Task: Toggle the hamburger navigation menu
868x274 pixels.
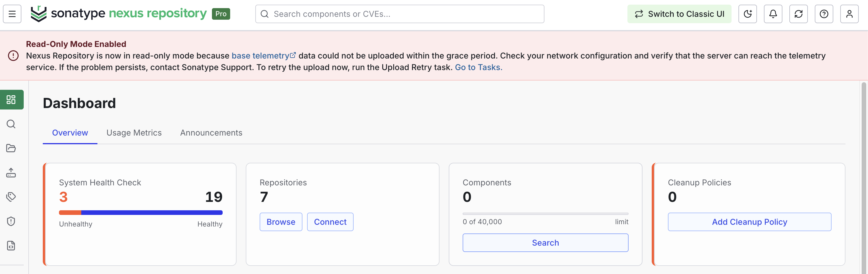Action: point(12,14)
